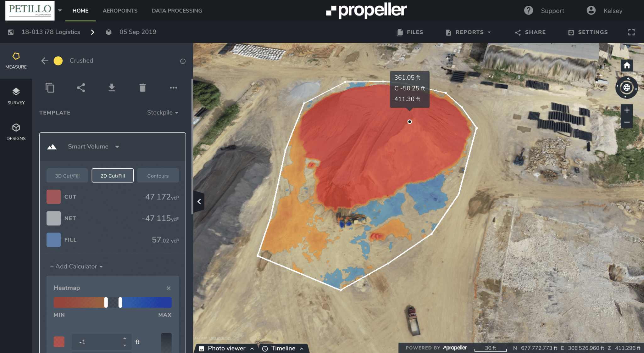
Task: Open the Stockpile template dropdown
Action: click(x=163, y=113)
